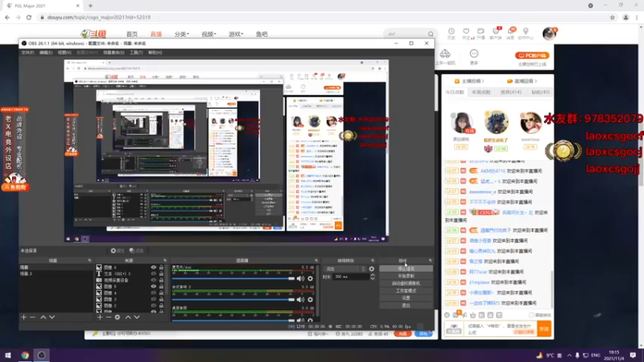Image resolution: width=644 pixels, height=362 pixels.
Task: Expand Douyu 视频 navigation dropdown
Action: [208, 34]
